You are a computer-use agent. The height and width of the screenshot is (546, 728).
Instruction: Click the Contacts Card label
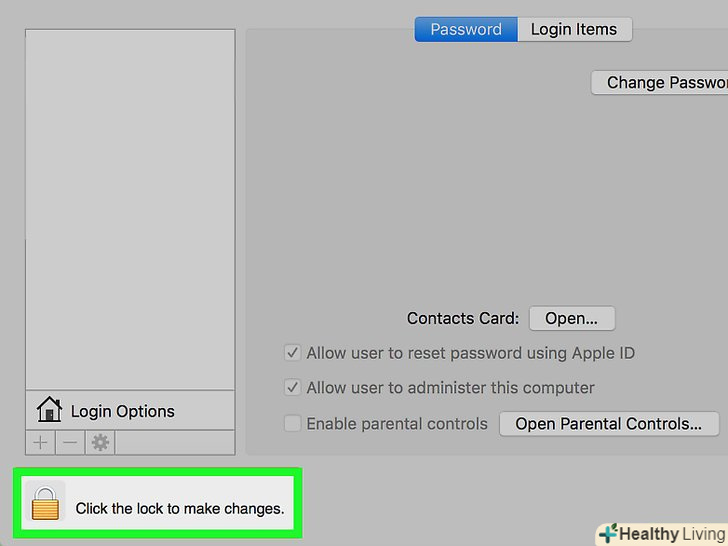tap(462, 319)
